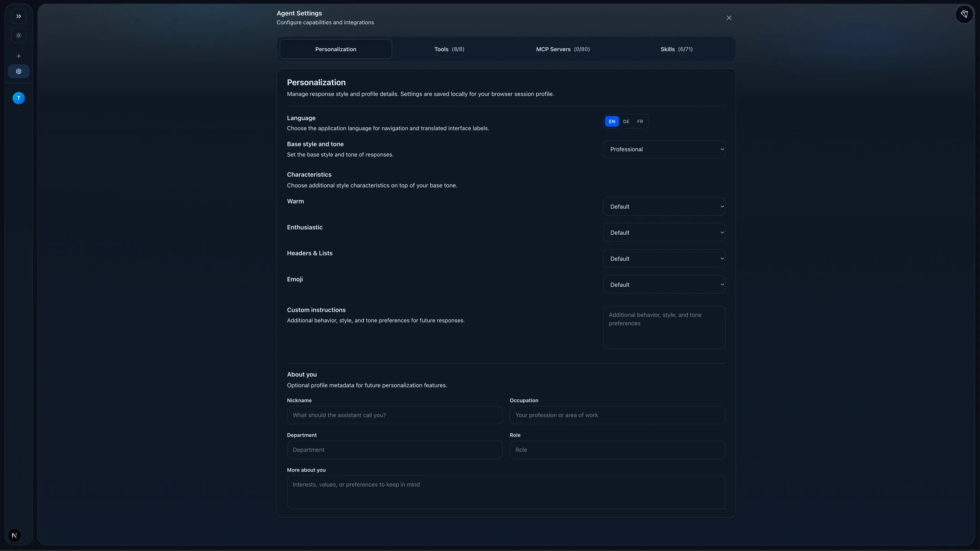Switch to the Tools tab

pos(449,49)
